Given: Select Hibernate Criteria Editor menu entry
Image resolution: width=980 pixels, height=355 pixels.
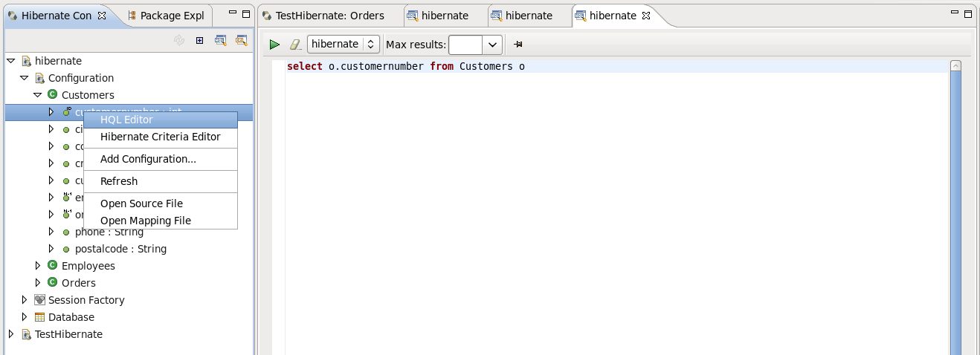Looking at the screenshot, I should pyautogui.click(x=160, y=137).
